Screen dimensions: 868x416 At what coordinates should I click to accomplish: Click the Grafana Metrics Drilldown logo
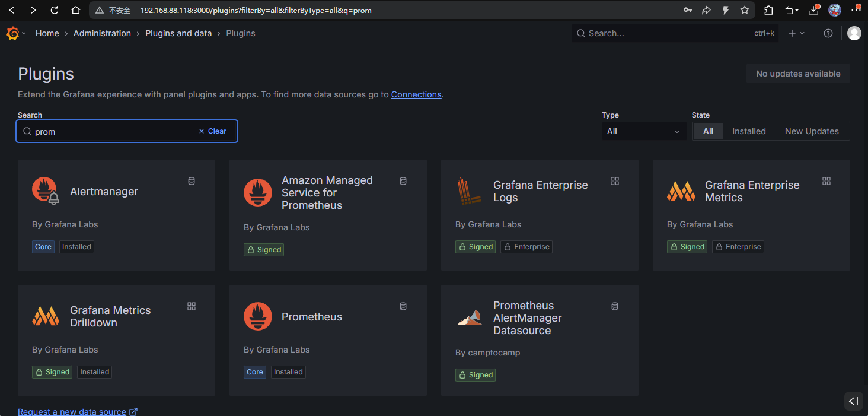coord(46,316)
